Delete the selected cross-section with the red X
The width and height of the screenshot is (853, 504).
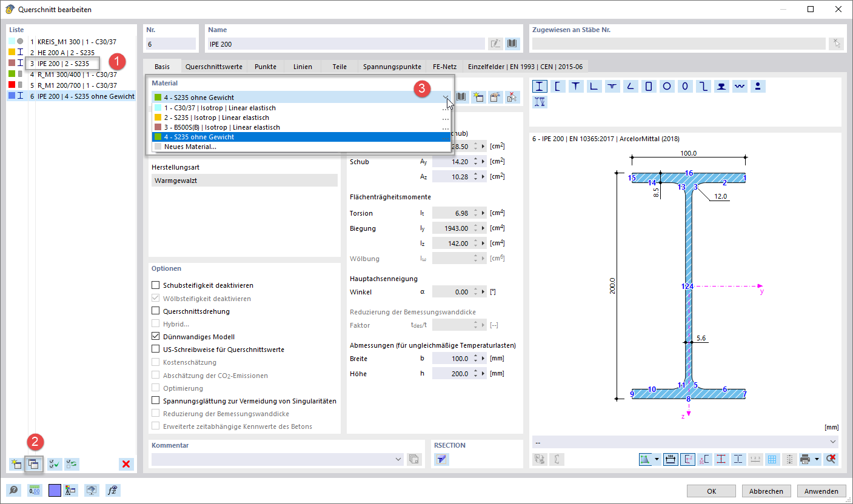[x=126, y=464]
